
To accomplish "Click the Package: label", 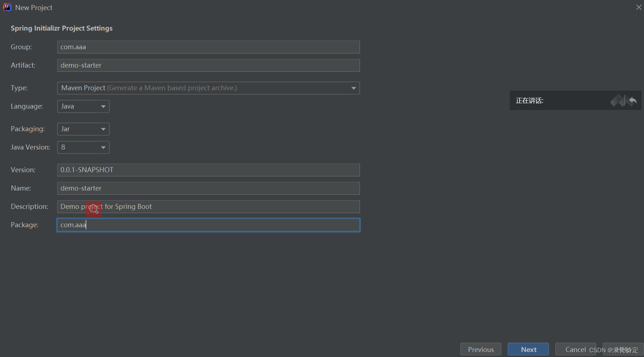I will 24,225.
